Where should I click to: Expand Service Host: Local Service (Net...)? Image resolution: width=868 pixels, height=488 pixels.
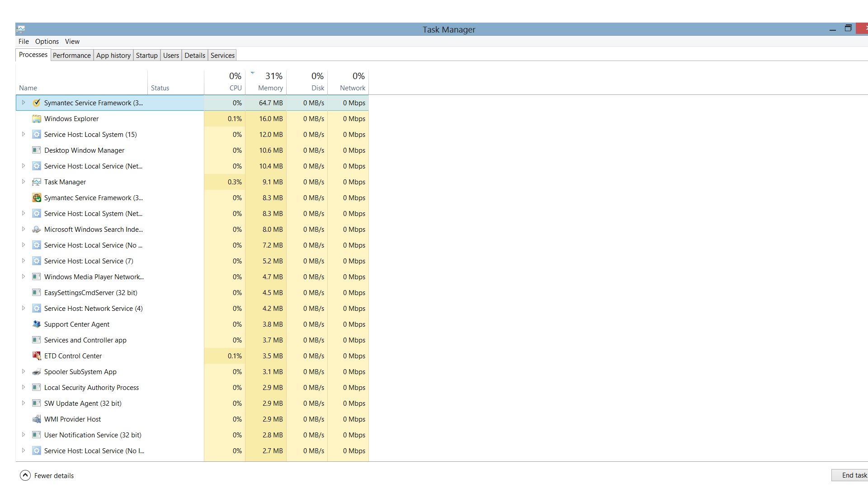pyautogui.click(x=24, y=166)
